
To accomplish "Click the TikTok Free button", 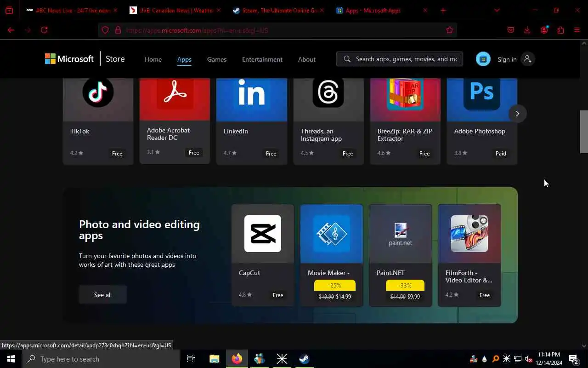I will point(117,154).
